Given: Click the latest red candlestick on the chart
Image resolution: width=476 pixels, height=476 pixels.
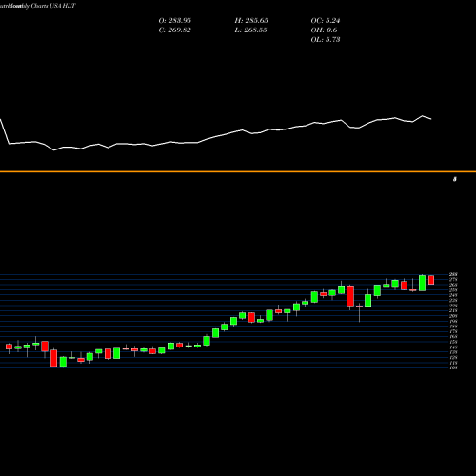Looking at the screenshot, I should pyautogui.click(x=431, y=280).
